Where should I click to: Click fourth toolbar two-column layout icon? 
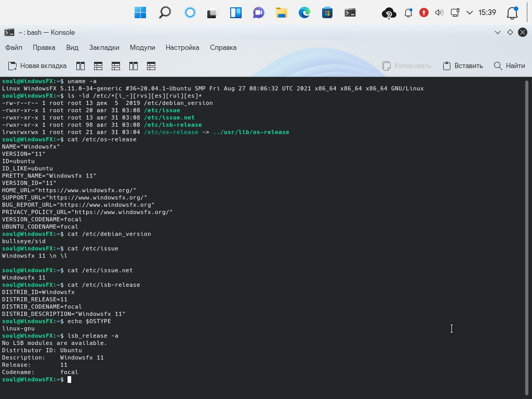click(134, 66)
